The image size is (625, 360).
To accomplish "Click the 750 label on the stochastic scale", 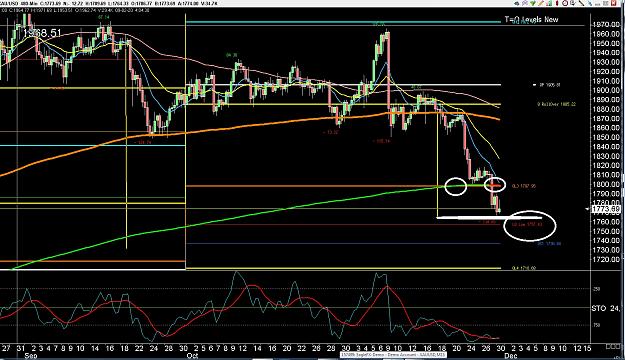I will pyautogui.click(x=597, y=325).
